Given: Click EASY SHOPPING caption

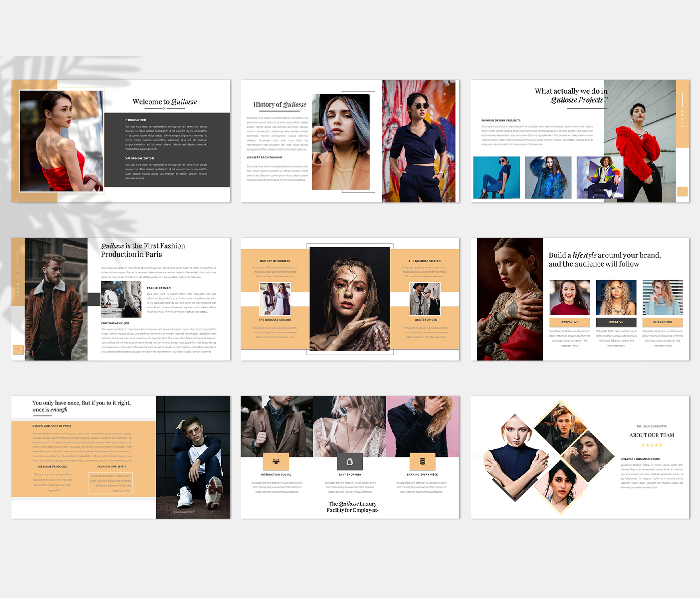Looking at the screenshot, I should [x=350, y=474].
